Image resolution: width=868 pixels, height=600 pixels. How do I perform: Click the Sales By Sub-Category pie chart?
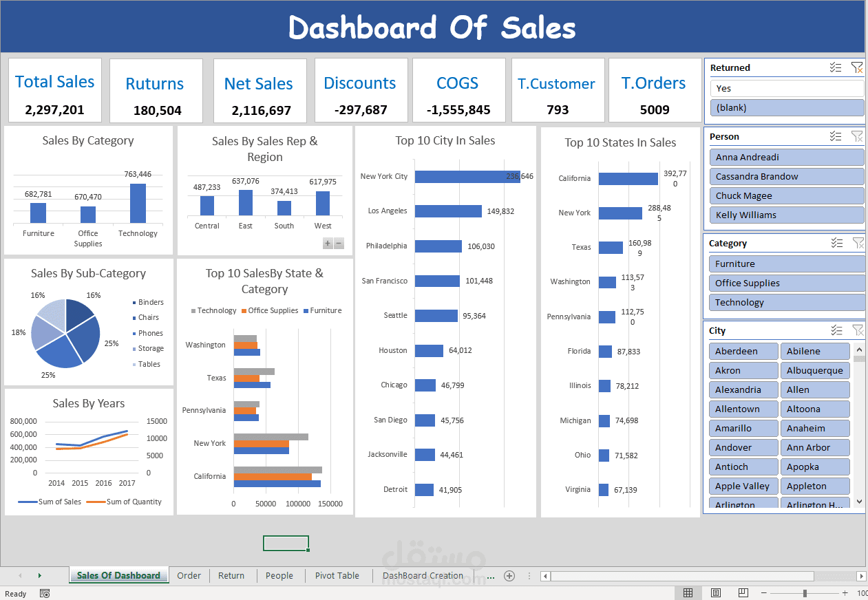tap(65, 334)
